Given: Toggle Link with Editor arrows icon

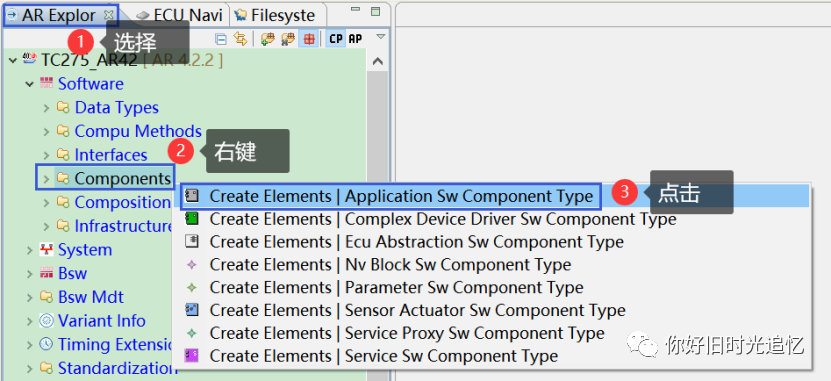Looking at the screenshot, I should (x=241, y=39).
